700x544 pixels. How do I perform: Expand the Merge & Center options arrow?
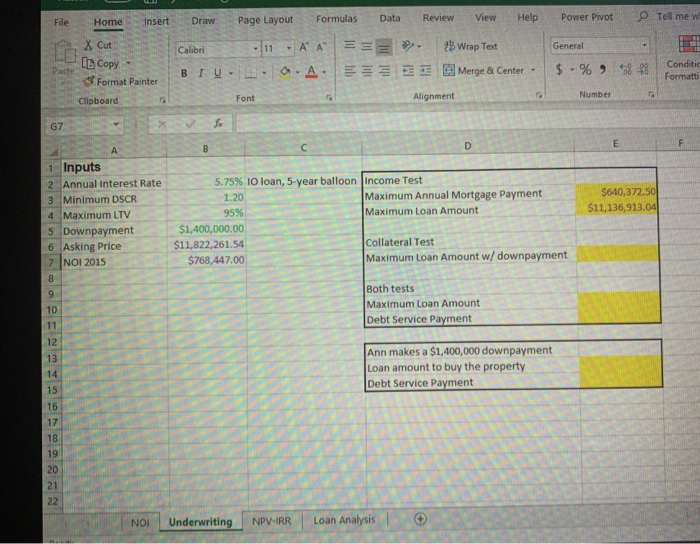[533, 70]
